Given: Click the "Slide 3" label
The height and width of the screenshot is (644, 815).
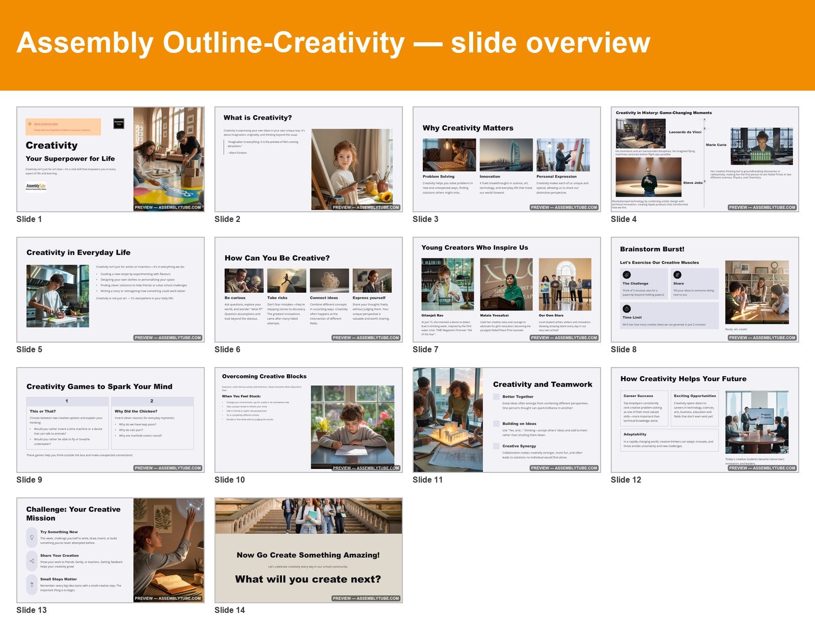Looking at the screenshot, I should pos(425,219).
